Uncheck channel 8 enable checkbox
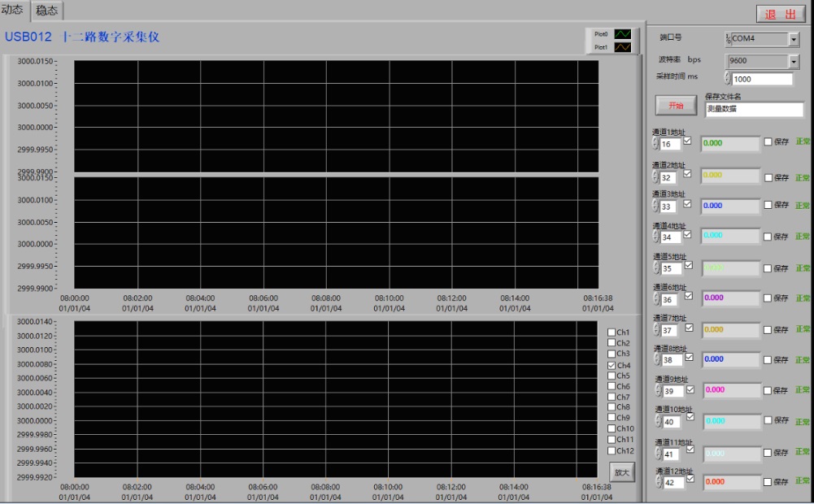This screenshot has height=504, width=814. [x=690, y=357]
